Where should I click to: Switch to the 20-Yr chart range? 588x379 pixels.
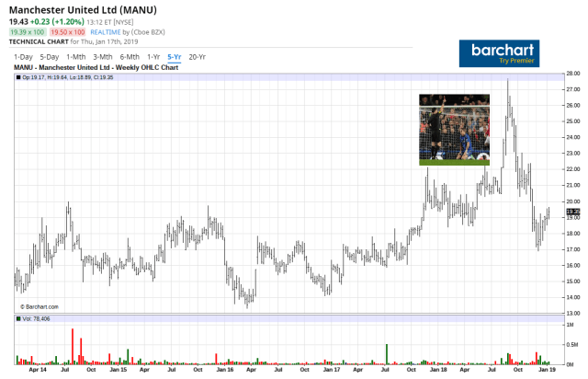pyautogui.click(x=198, y=57)
